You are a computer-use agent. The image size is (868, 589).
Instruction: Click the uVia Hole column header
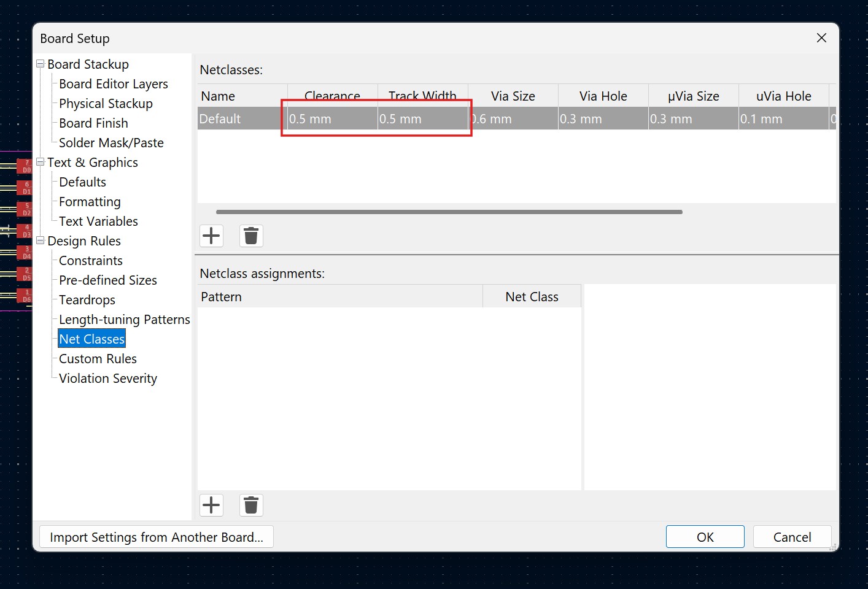point(784,96)
